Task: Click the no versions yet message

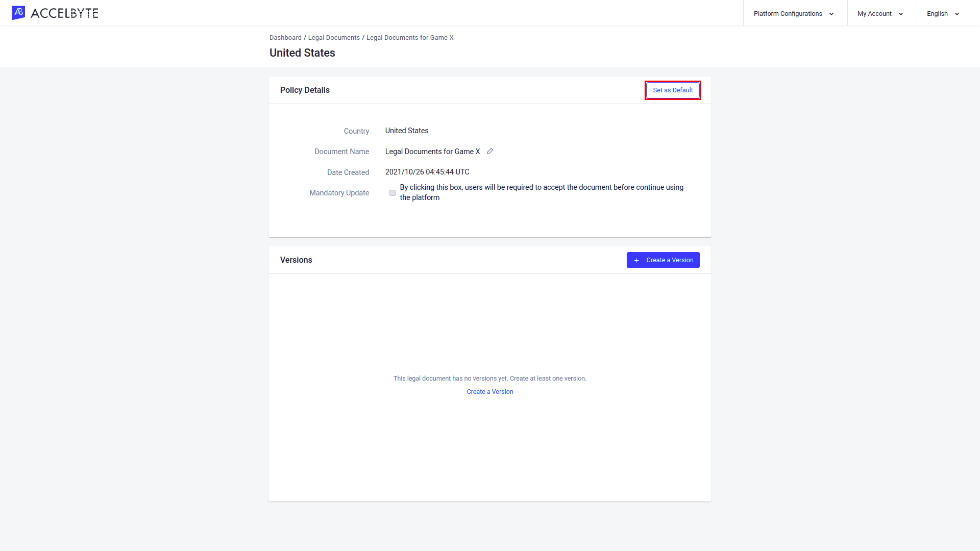Action: 490,379
